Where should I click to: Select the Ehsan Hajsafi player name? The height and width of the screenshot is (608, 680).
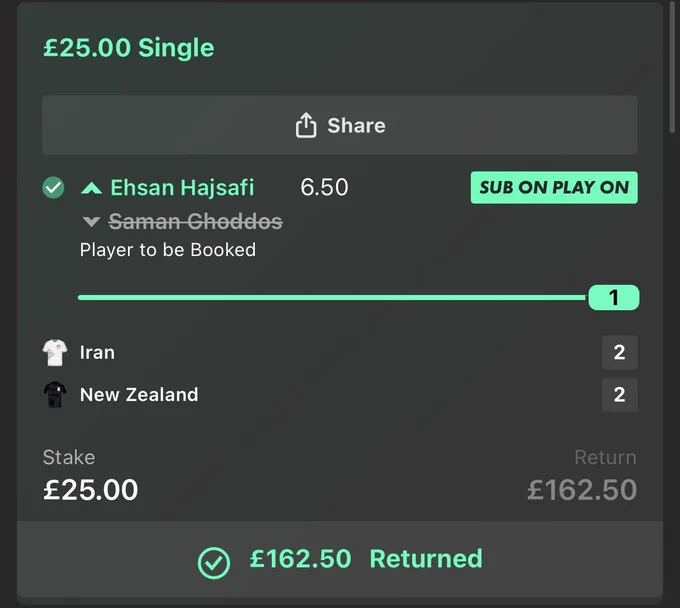(182, 187)
